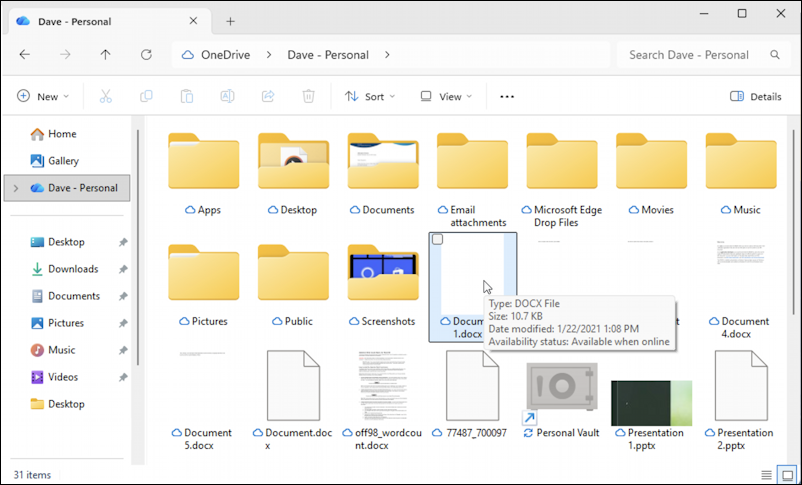
Task: Open the Sort dropdown menu
Action: point(370,96)
